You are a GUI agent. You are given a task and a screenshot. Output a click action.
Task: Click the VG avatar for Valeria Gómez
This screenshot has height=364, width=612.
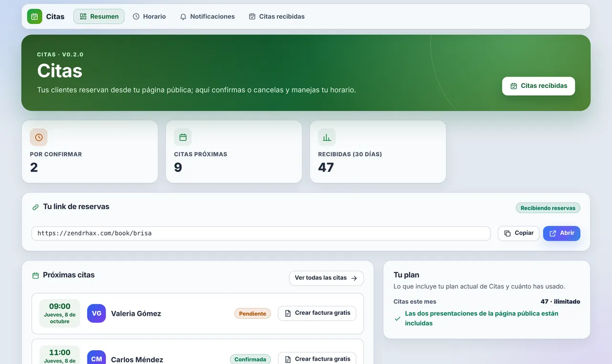pyautogui.click(x=97, y=313)
